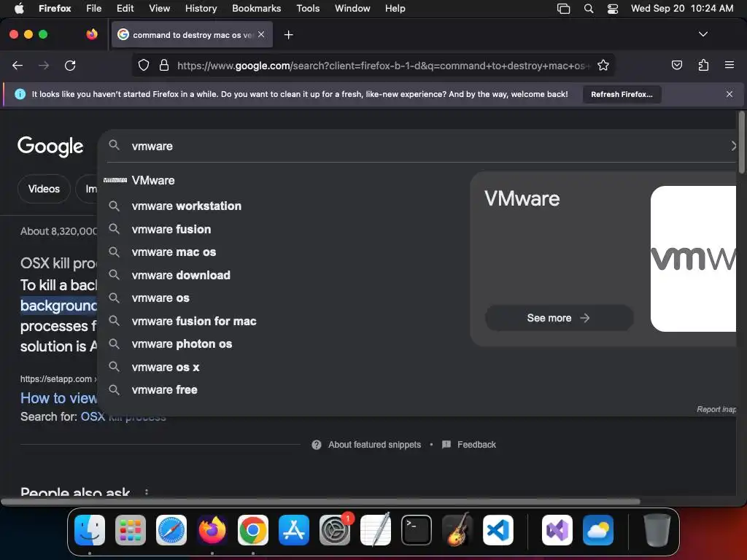Click the screen mirroring menu bar icon
The height and width of the screenshot is (560, 747).
(x=564, y=9)
